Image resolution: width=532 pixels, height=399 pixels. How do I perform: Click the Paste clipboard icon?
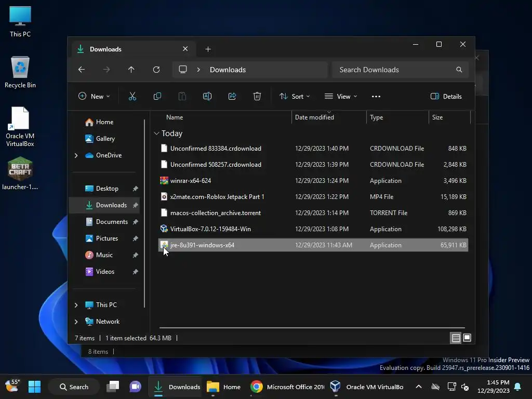182,96
